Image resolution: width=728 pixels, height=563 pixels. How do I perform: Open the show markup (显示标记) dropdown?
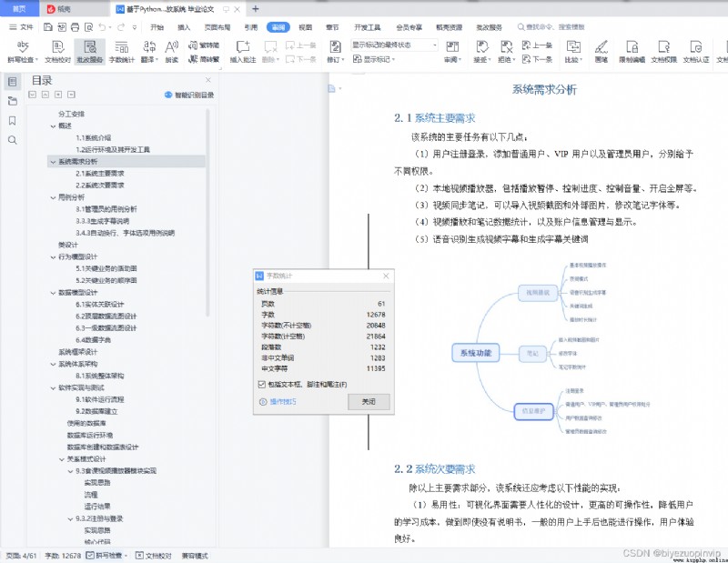click(374, 59)
